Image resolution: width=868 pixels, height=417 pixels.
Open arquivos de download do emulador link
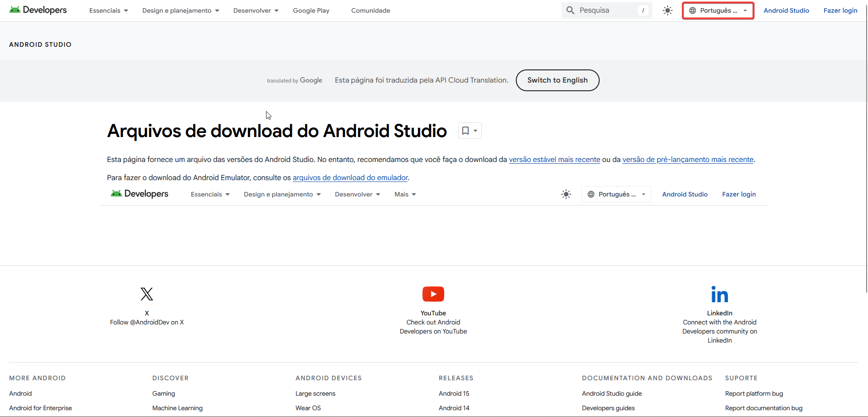click(x=350, y=178)
